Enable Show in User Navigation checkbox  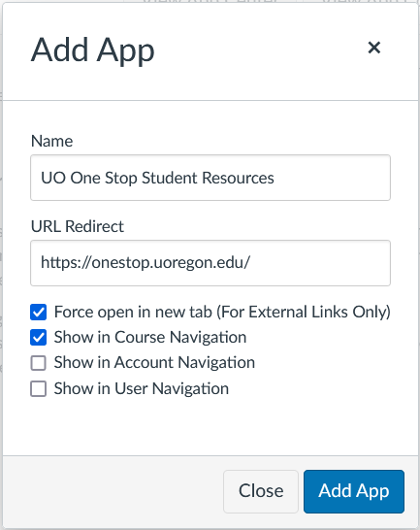point(38,388)
